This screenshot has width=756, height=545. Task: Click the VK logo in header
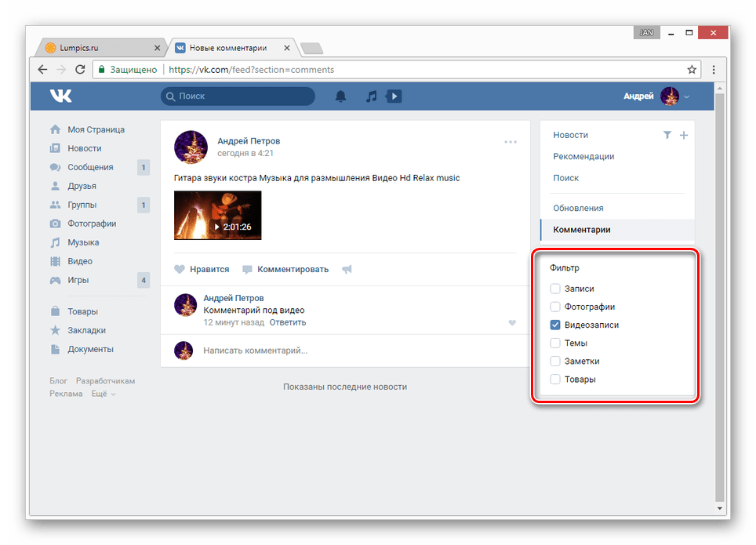(60, 96)
